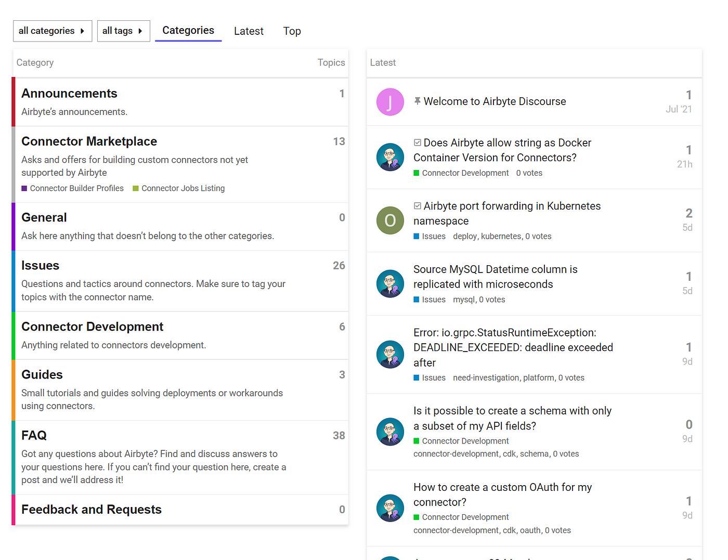Viewport: 728px width, 560px height.
Task: Click the oauth tag
Action: (530, 530)
